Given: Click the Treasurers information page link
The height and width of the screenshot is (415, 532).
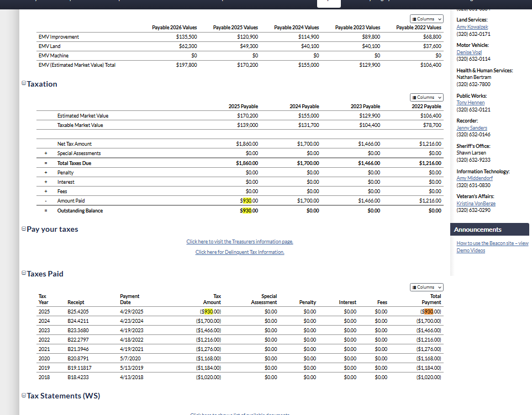Looking at the screenshot, I should 240,242.
